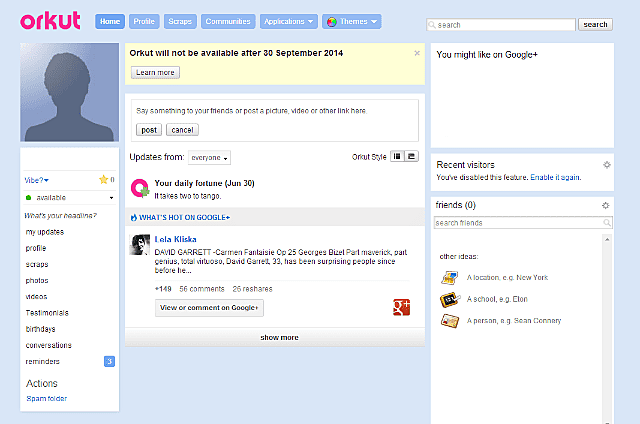640x424 pixels.
Task: Click the status update text box
Action: pos(275,111)
